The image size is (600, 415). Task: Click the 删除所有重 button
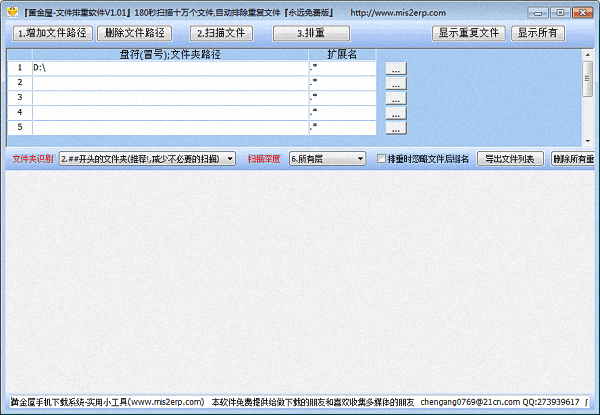[x=573, y=158]
